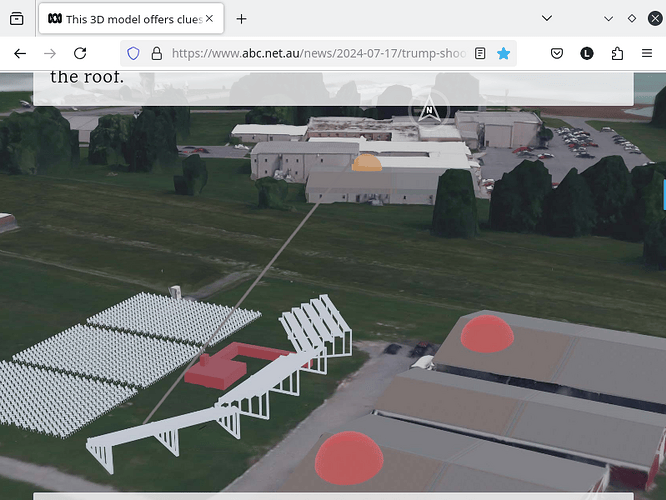
Task: Click the site security padlock icon
Action: point(156,53)
